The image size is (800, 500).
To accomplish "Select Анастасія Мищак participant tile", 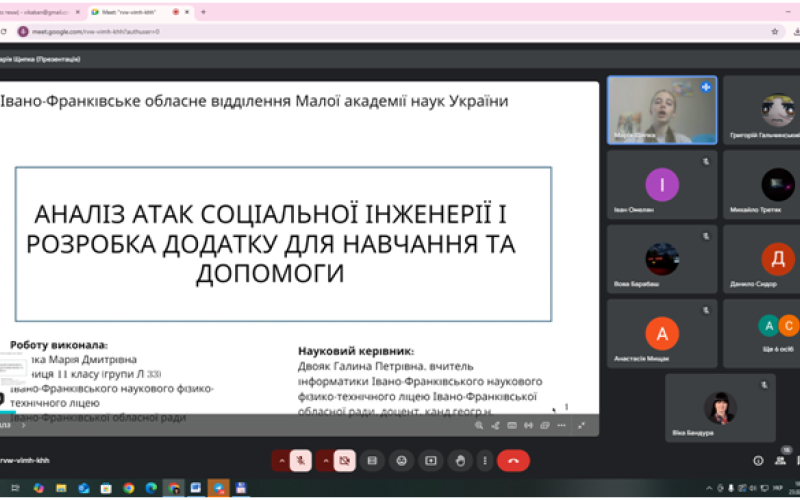I will click(x=662, y=334).
